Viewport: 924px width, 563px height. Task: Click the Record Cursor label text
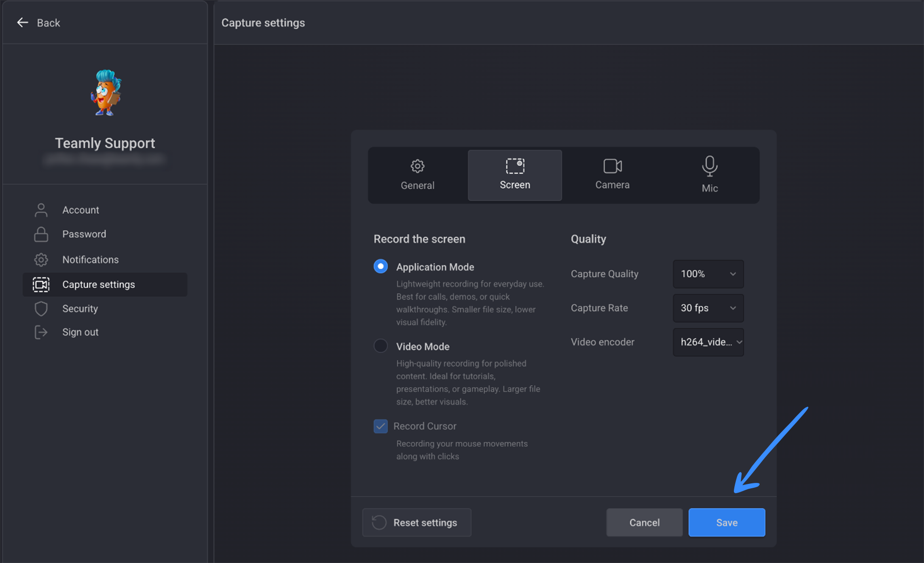click(425, 426)
